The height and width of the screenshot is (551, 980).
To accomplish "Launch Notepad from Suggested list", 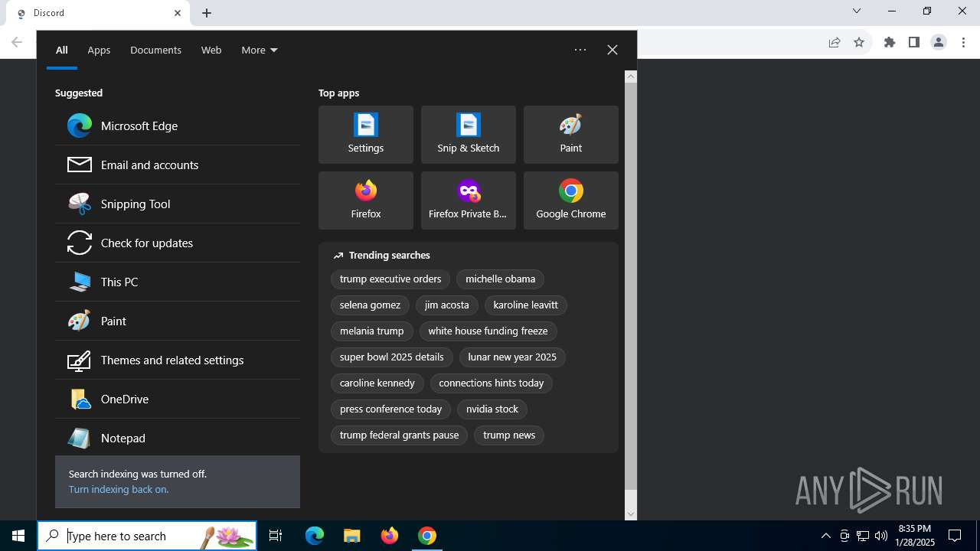I will tap(178, 438).
